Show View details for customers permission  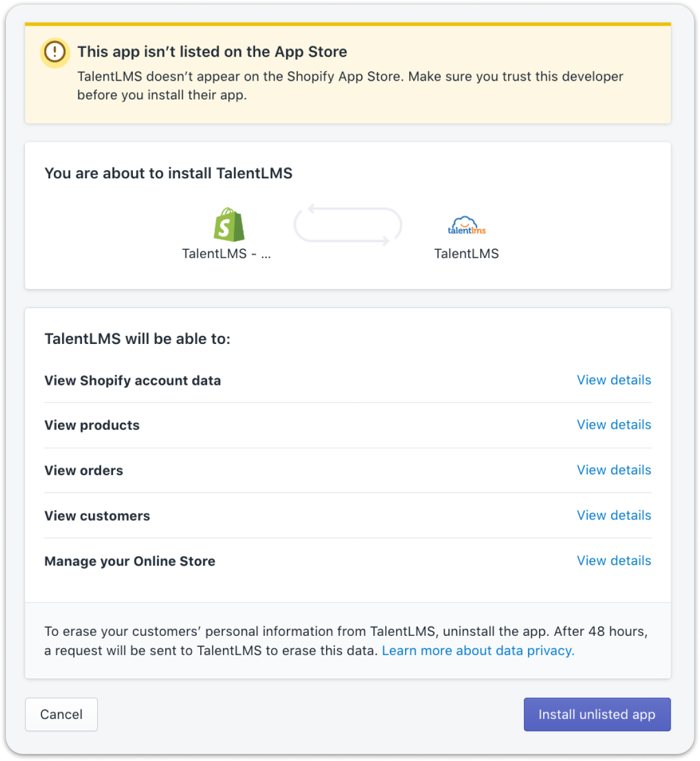tap(614, 515)
